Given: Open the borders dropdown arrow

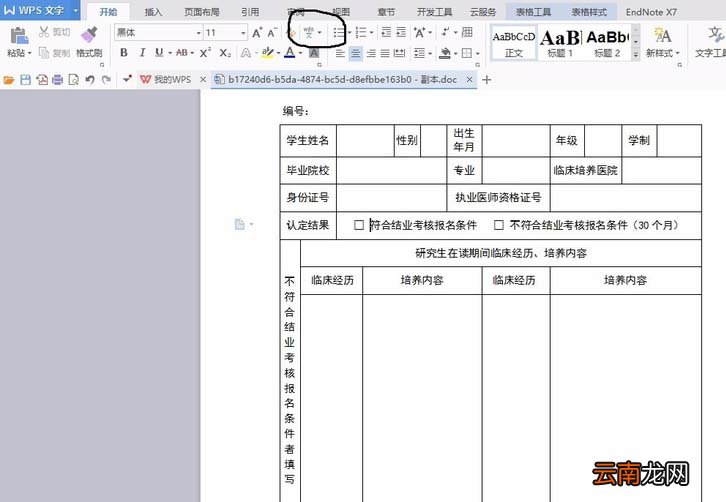Looking at the screenshot, I should pyautogui.click(x=477, y=54).
